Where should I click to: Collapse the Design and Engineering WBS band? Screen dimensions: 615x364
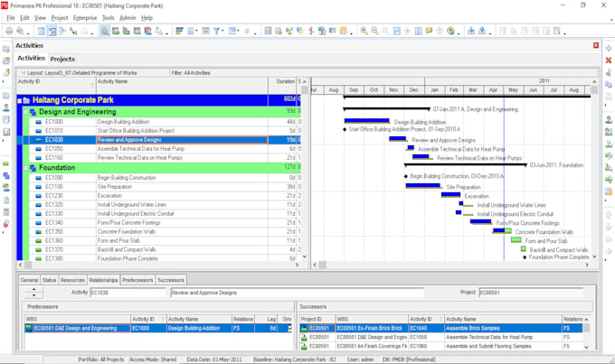[26, 112]
